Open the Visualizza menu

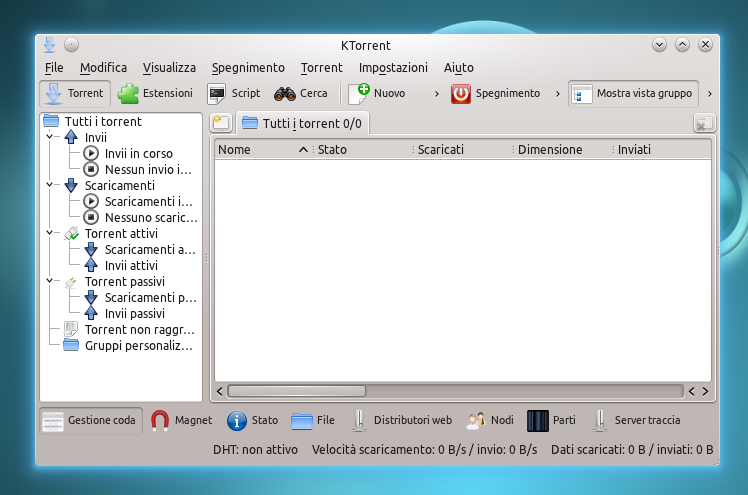point(169,68)
